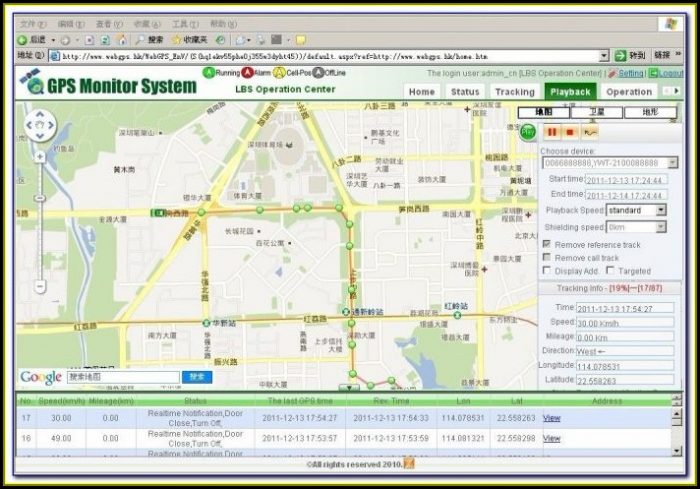The image size is (700, 489).
Task: Open the Playback Speed dropdown
Action: pyautogui.click(x=661, y=211)
